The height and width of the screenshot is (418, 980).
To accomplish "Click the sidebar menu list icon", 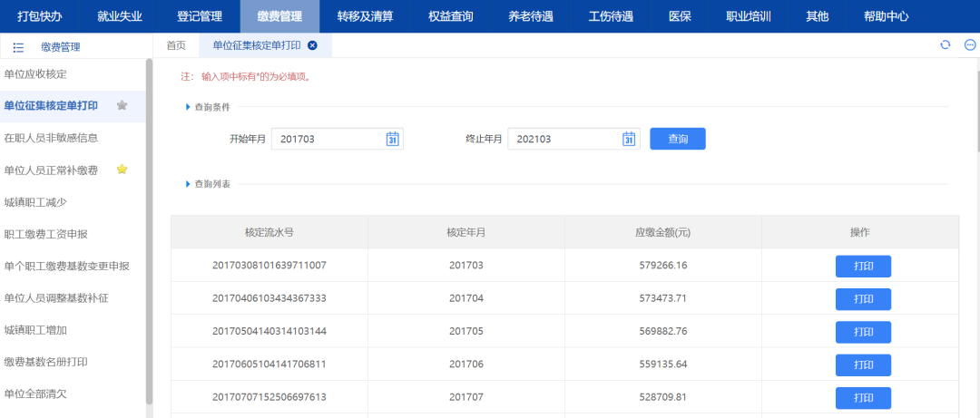I will coord(18,47).
